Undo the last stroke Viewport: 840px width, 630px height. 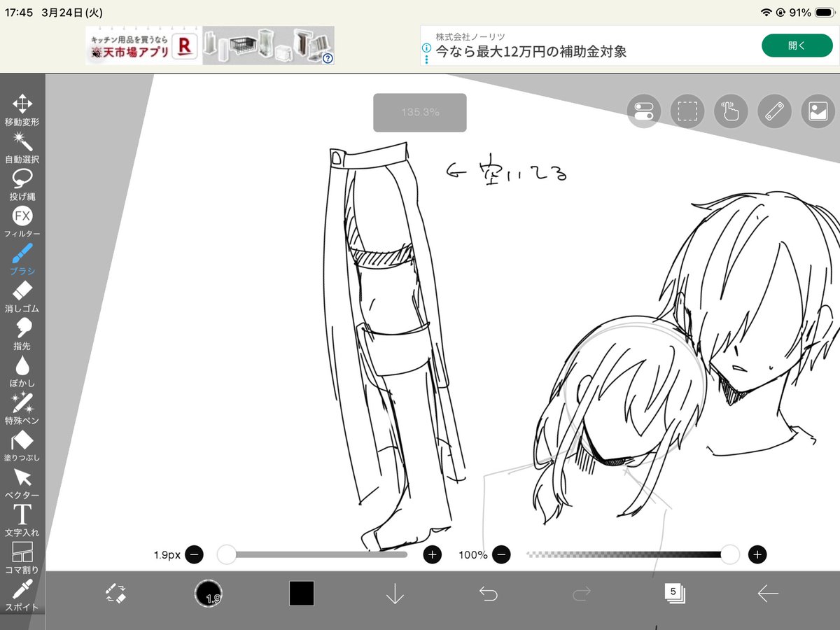(x=488, y=594)
